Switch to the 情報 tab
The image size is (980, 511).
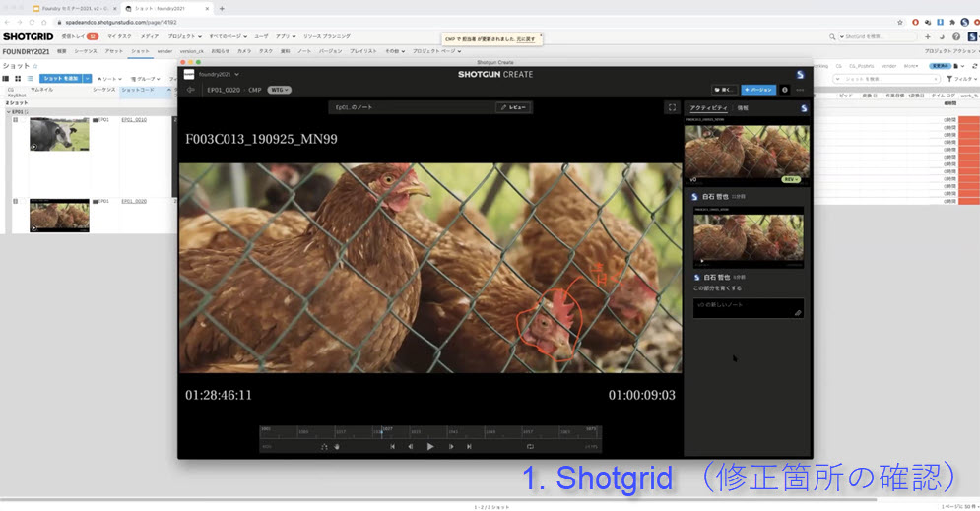[743, 108]
